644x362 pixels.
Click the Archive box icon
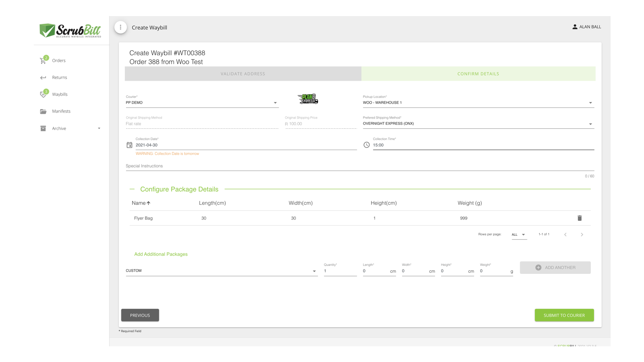pos(43,128)
